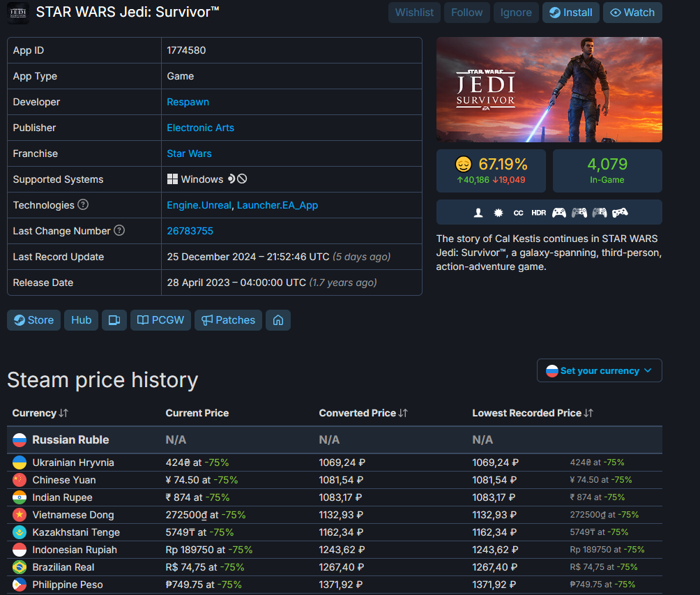Click the Russian flag icon in table
700x595 pixels.
pos(20,440)
